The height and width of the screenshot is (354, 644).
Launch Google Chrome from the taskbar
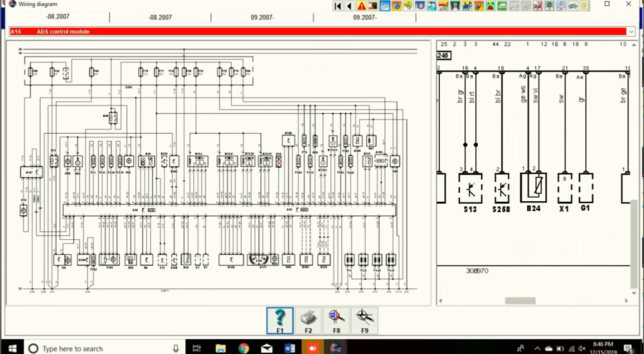(x=243, y=348)
